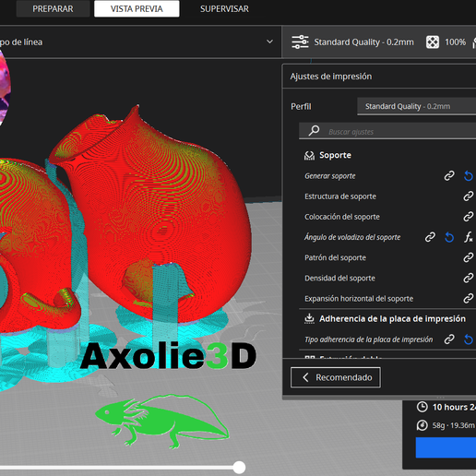Expand Adherencia de la placa de impresión
Image resolution: width=476 pixels, height=476 pixels.
click(x=392, y=318)
